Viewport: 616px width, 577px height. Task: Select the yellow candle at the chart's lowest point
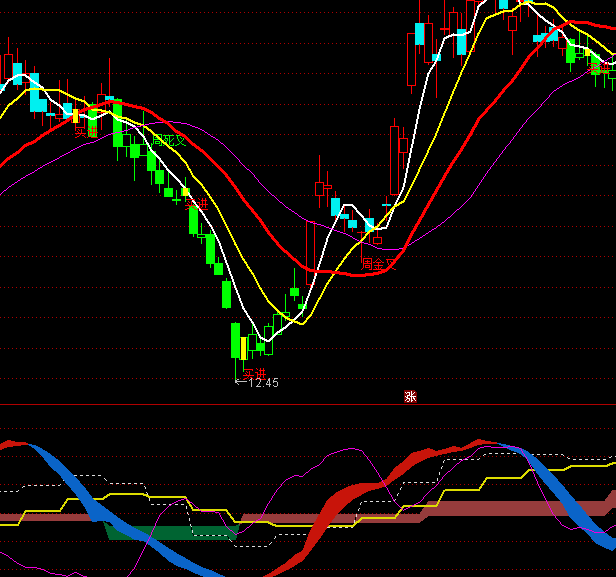click(x=243, y=348)
